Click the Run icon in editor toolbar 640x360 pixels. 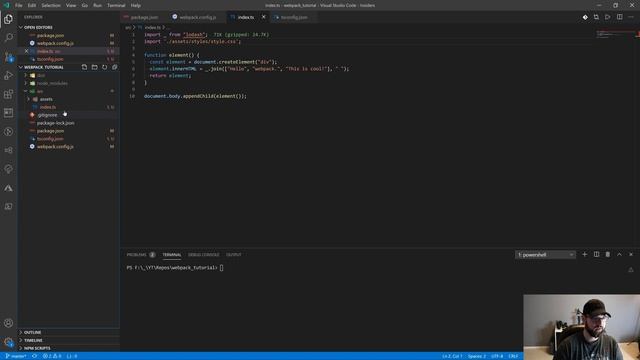coord(608,17)
